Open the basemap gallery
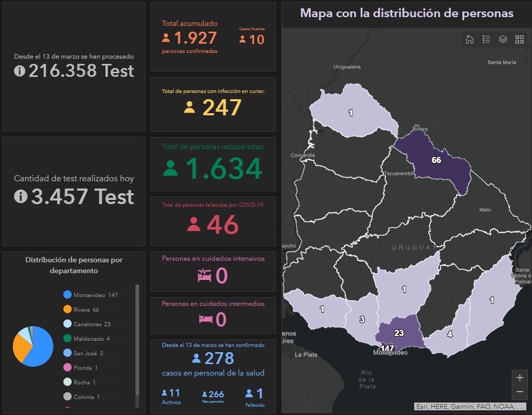Image resolution: width=532 pixels, height=415 pixels. (x=520, y=39)
